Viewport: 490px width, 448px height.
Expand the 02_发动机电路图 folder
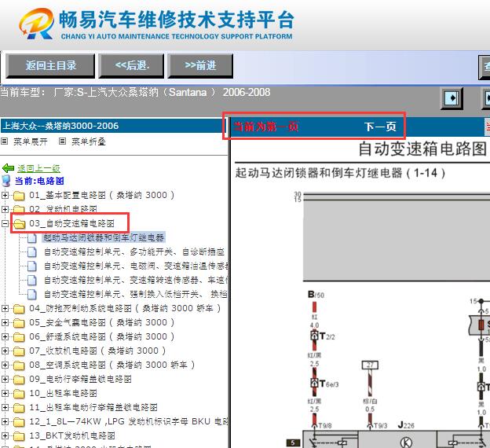tap(5, 209)
